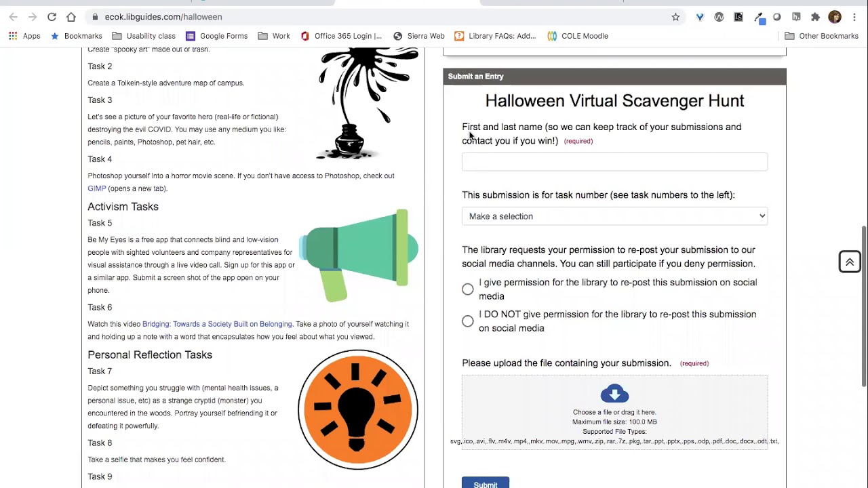Open the Extensions puzzle menu
The height and width of the screenshot is (488, 868).
(x=815, y=17)
